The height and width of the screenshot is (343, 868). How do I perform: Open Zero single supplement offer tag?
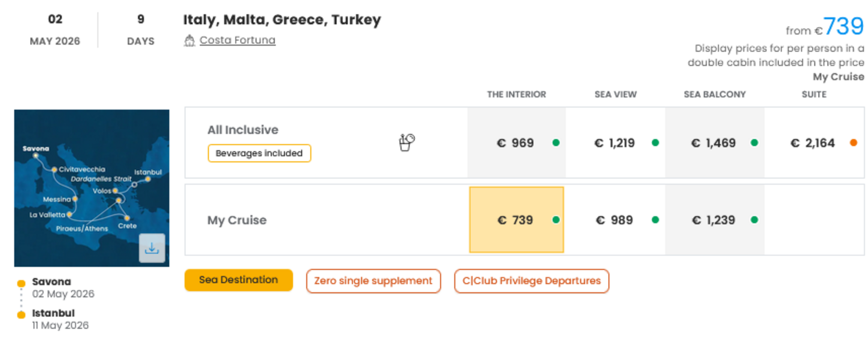point(373,281)
